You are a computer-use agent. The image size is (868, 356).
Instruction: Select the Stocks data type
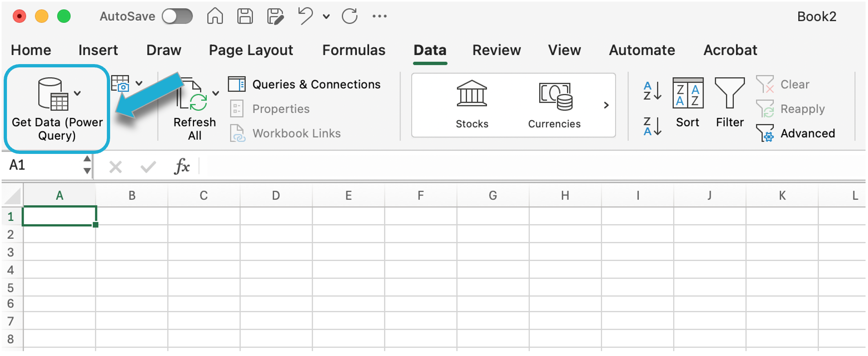click(x=472, y=105)
